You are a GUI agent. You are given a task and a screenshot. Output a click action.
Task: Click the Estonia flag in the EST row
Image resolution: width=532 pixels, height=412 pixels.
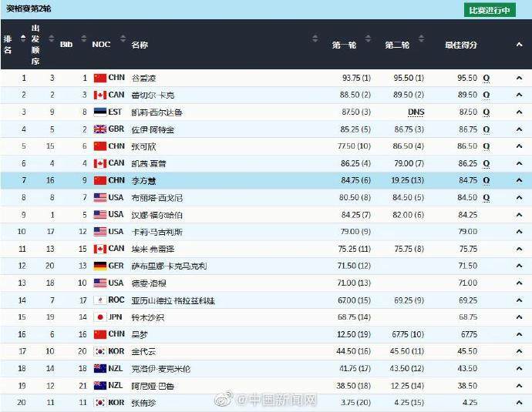pos(99,112)
